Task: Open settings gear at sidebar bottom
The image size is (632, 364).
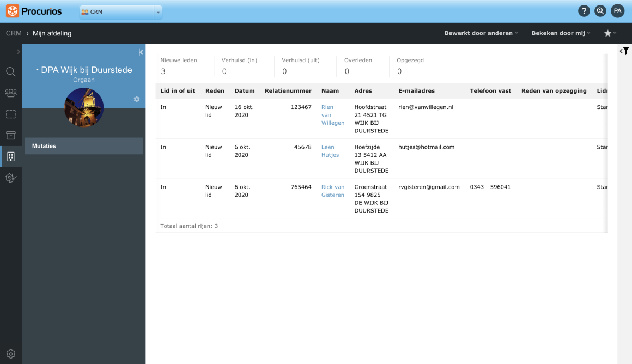Action: [11, 354]
